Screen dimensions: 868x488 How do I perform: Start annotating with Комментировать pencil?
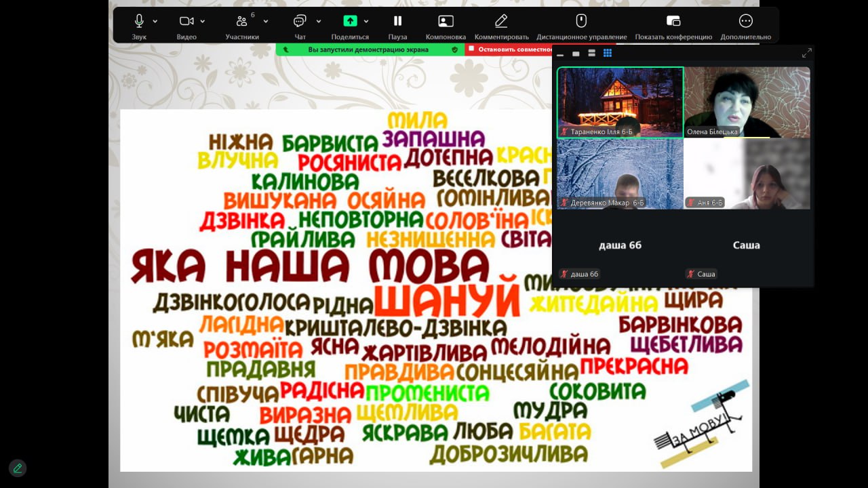click(501, 21)
